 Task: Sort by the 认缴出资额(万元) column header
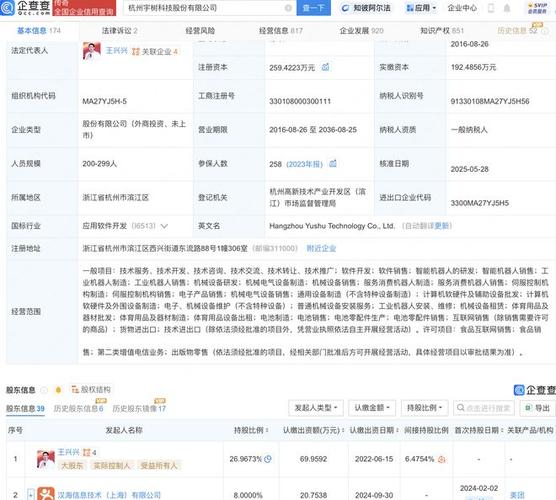[313, 430]
